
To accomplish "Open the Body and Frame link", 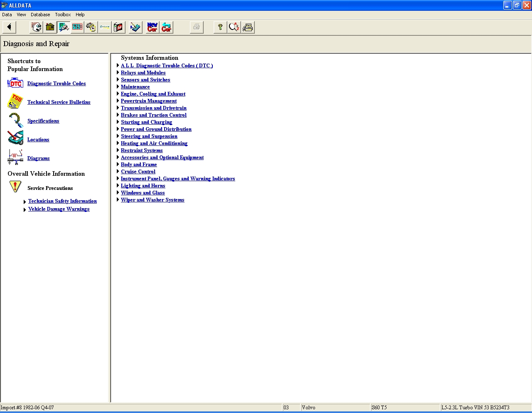I will tap(139, 165).
